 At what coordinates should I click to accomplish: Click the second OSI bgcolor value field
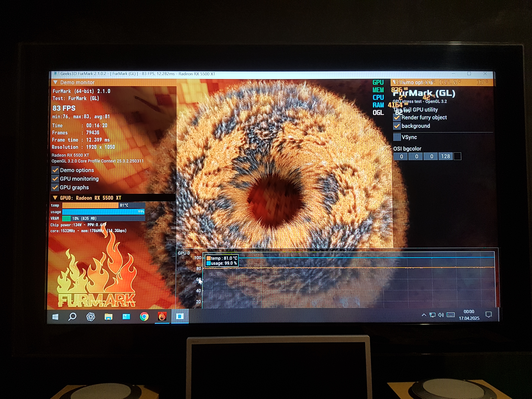click(x=416, y=156)
